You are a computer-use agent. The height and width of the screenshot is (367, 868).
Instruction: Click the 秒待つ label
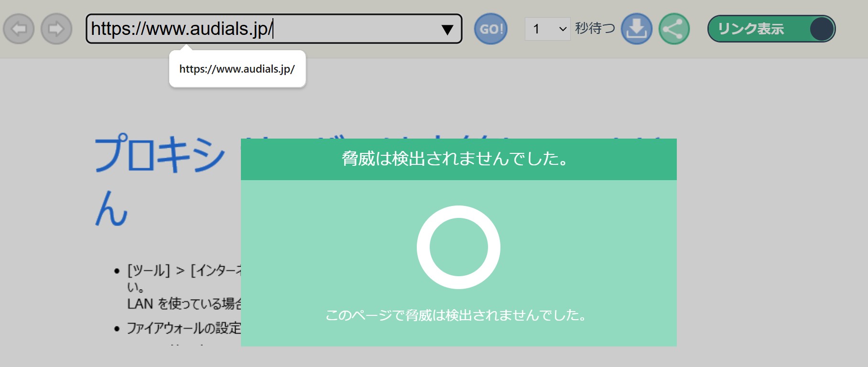coord(595,29)
